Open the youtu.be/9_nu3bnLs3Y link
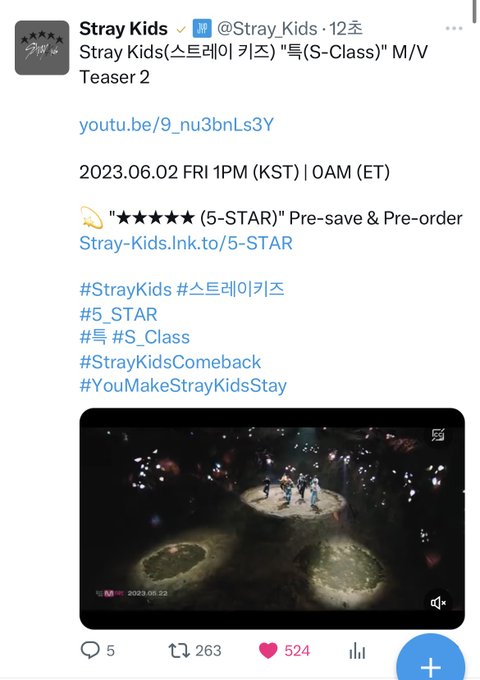Screen dimensions: 480x680 pyautogui.click(x=176, y=124)
